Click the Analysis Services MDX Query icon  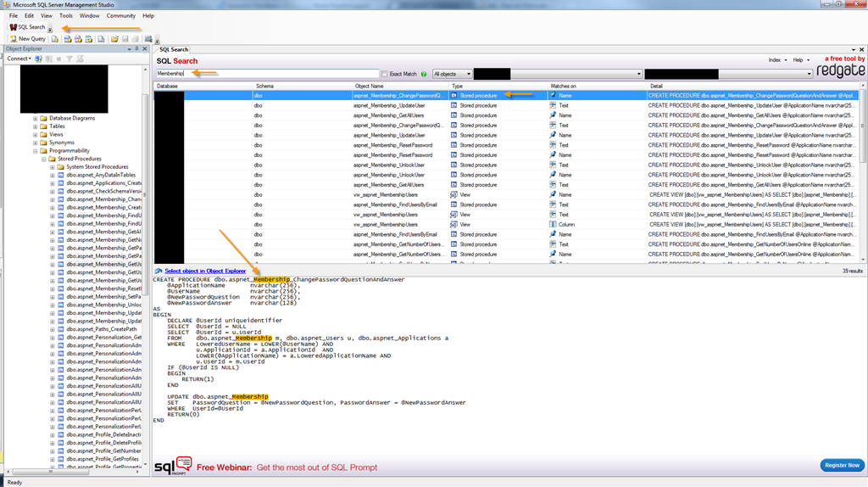point(68,39)
